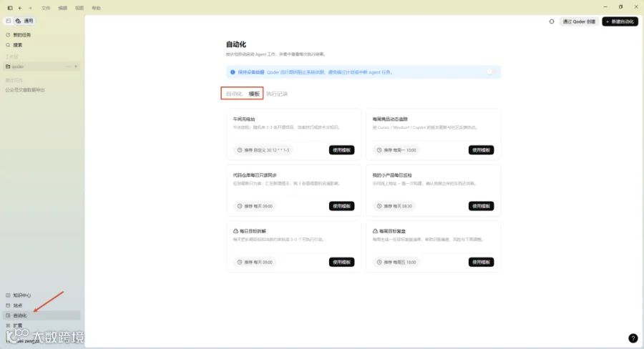Open the 视图 menu
This screenshot has height=349, width=644.
79,8
